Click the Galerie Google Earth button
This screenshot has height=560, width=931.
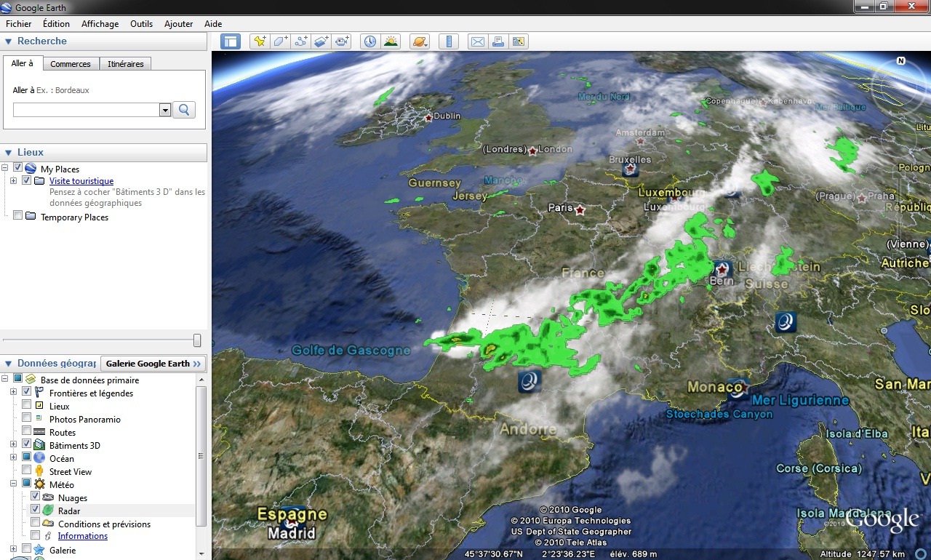coord(153,364)
